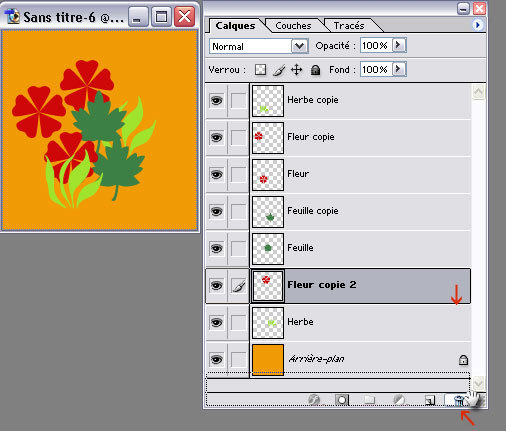Lock transparent pixels in Verrou row
The image size is (506, 431).
260,70
